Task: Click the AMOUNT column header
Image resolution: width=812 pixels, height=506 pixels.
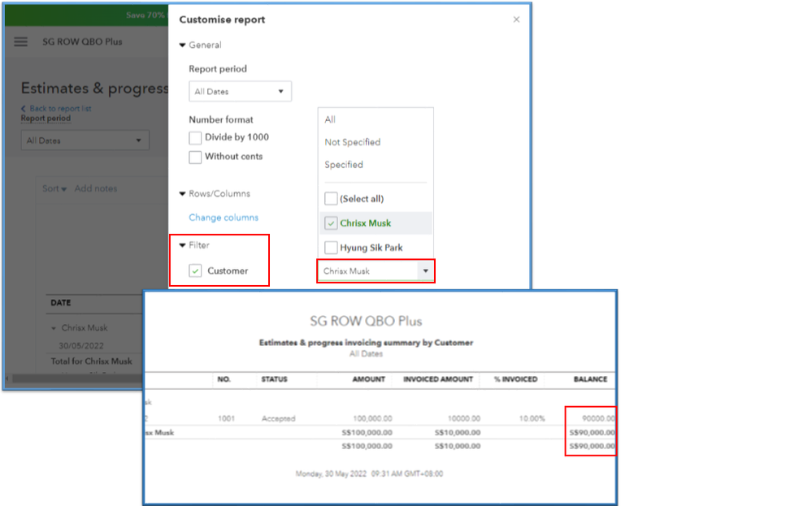Action: click(369, 379)
